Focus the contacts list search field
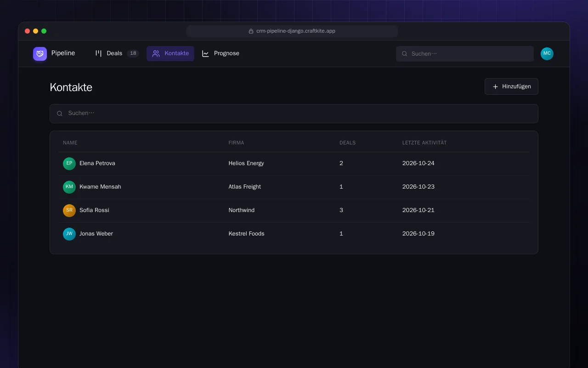This screenshot has width=588, height=368. 294,114
